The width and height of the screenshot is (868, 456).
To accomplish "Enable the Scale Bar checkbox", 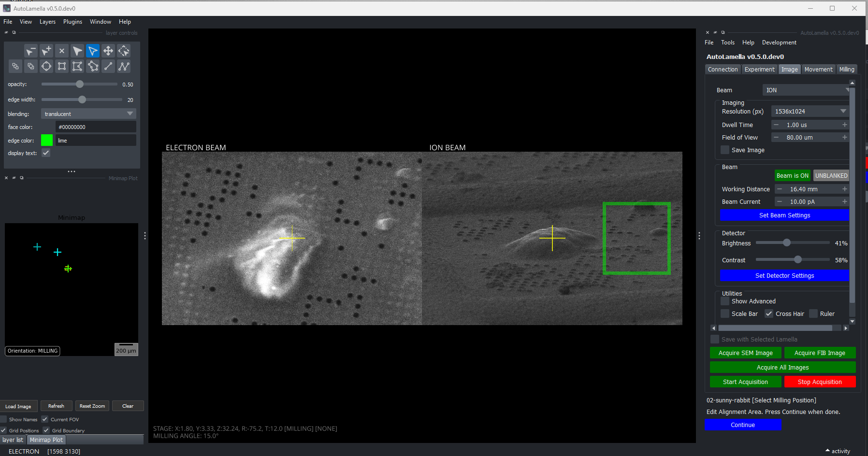I will click(x=725, y=313).
